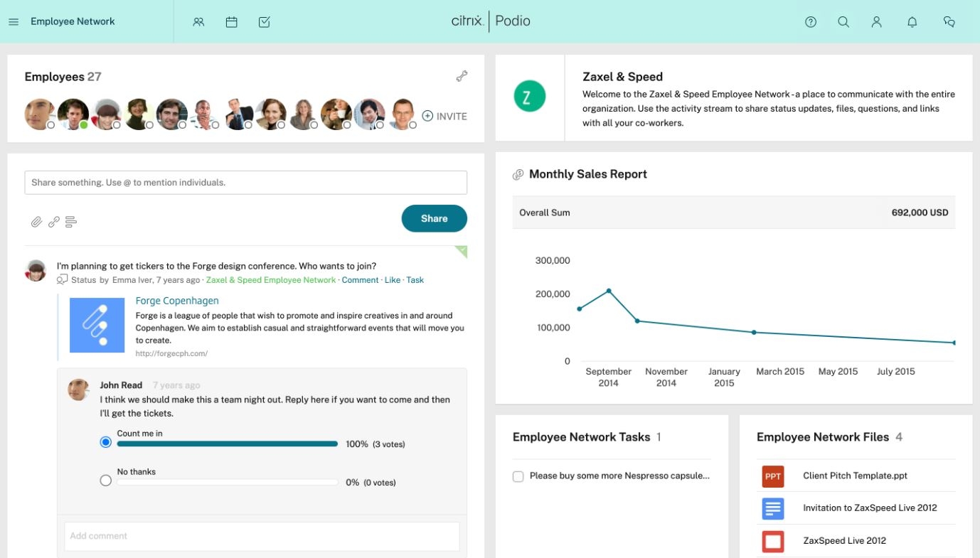The image size is (980, 558).
Task: Click the first employee avatar
Action: (40, 114)
